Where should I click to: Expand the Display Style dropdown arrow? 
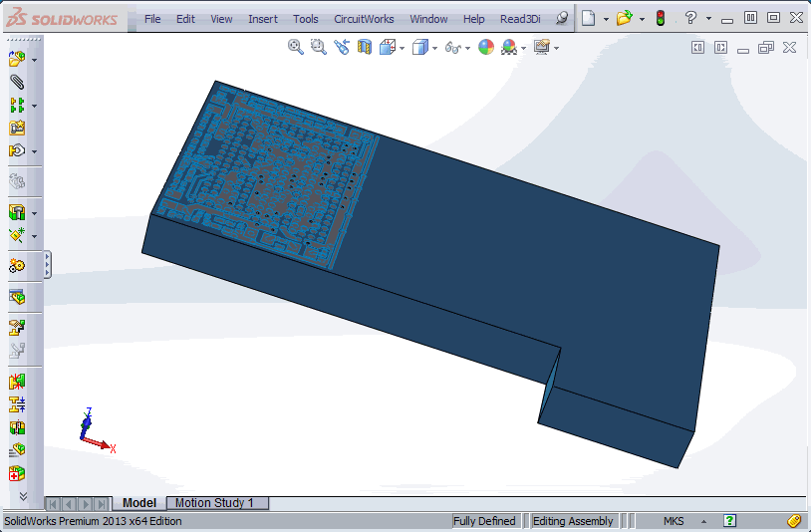434,48
